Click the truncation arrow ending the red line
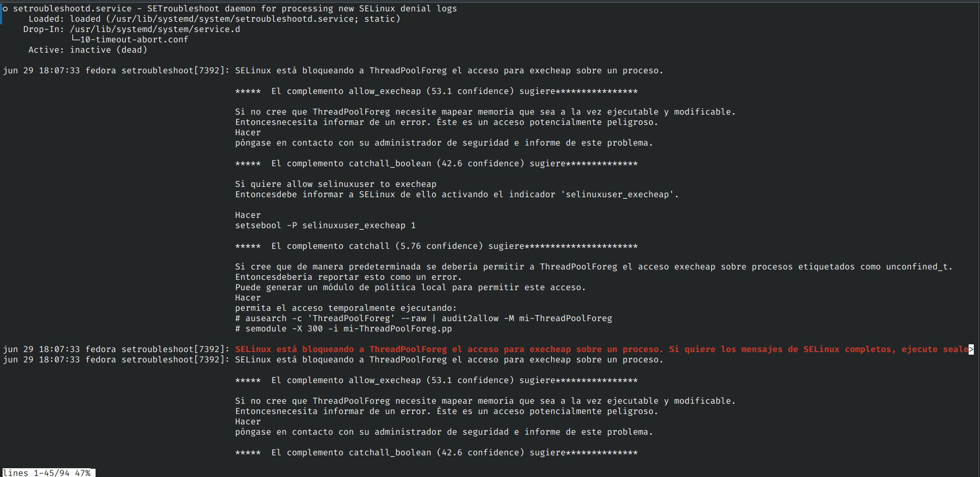This screenshot has height=477, width=980. [x=971, y=349]
